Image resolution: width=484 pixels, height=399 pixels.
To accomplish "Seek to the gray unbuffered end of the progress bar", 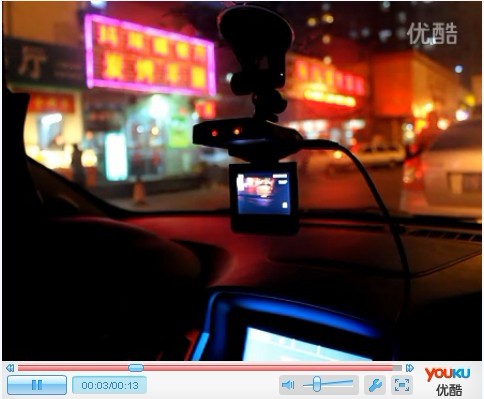I will [x=397, y=368].
